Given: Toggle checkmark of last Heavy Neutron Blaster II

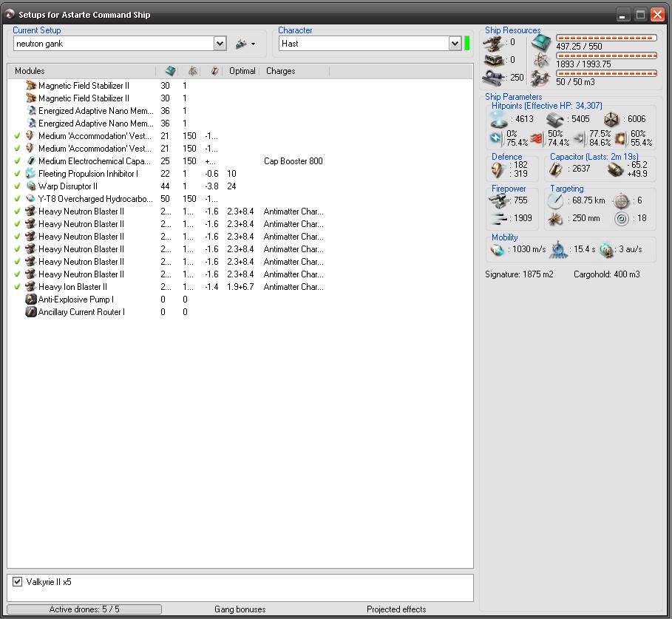Looking at the screenshot, I should pos(17,274).
